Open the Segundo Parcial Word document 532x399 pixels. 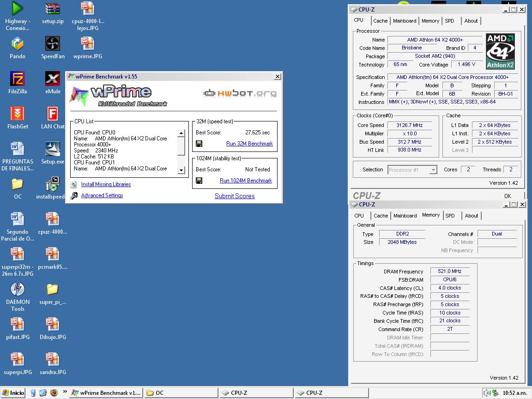tap(17, 226)
